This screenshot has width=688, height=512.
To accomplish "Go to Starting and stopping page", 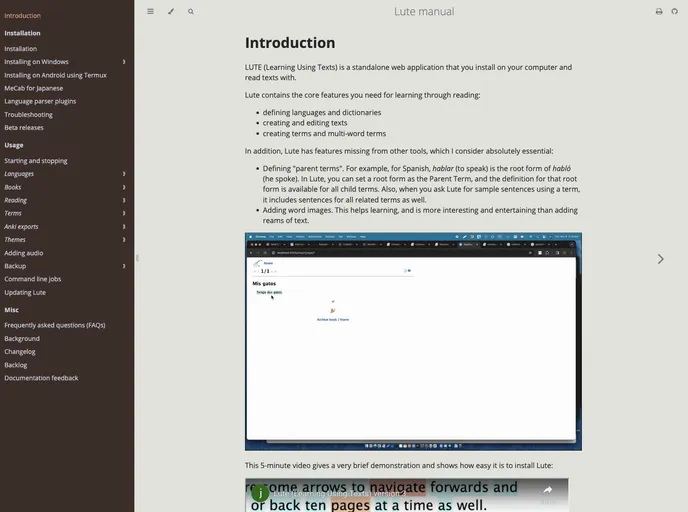I will 36,161.
